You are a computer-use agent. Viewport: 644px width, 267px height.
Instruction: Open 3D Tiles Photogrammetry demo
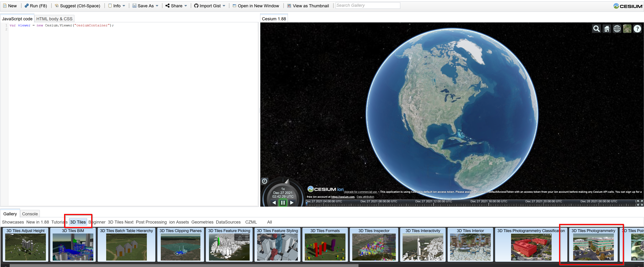(x=593, y=245)
